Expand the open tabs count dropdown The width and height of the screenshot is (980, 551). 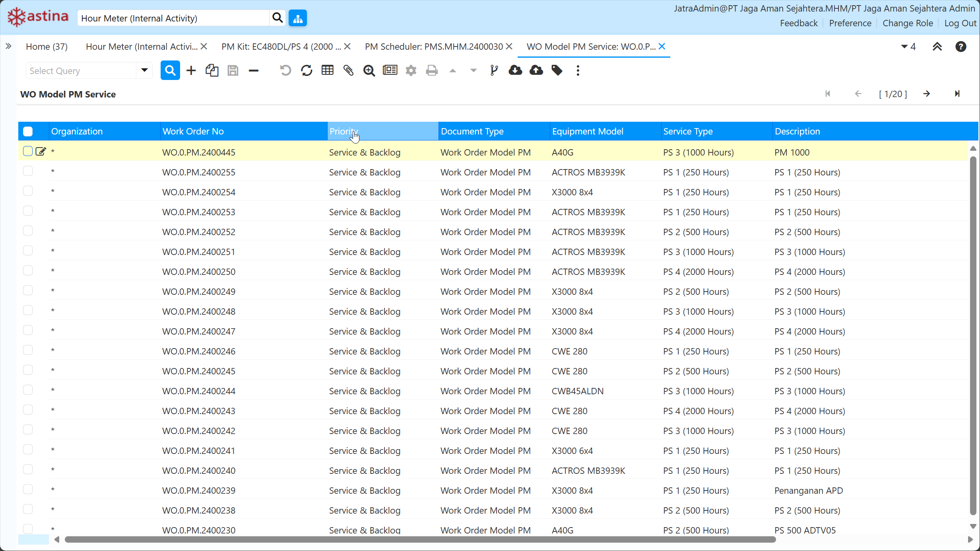pos(908,47)
